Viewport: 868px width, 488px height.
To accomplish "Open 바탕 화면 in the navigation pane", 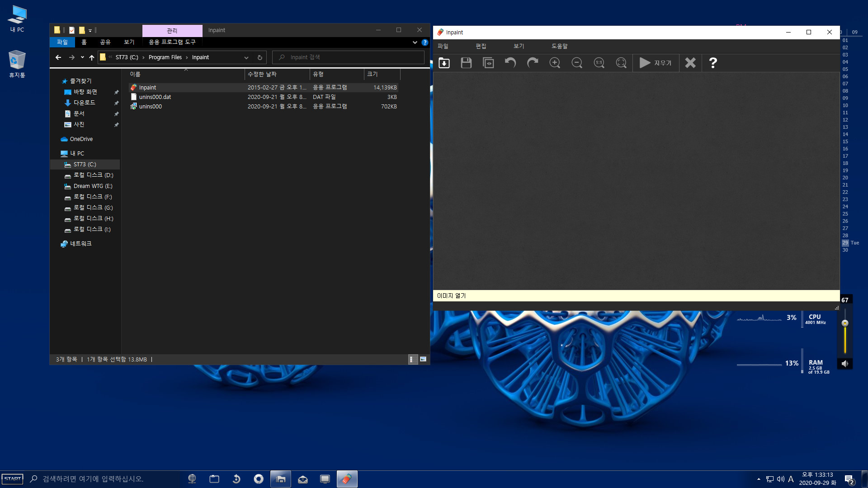I will coord(85,92).
